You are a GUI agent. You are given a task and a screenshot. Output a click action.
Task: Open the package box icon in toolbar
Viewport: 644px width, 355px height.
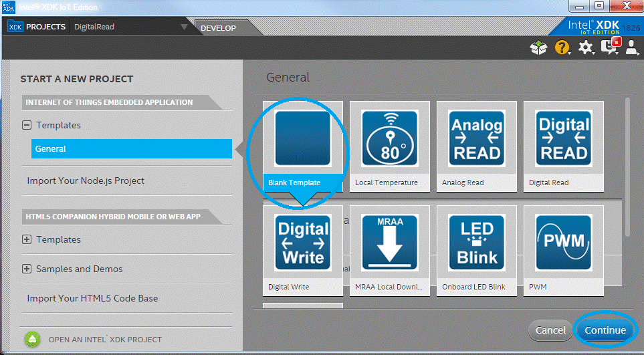point(538,47)
